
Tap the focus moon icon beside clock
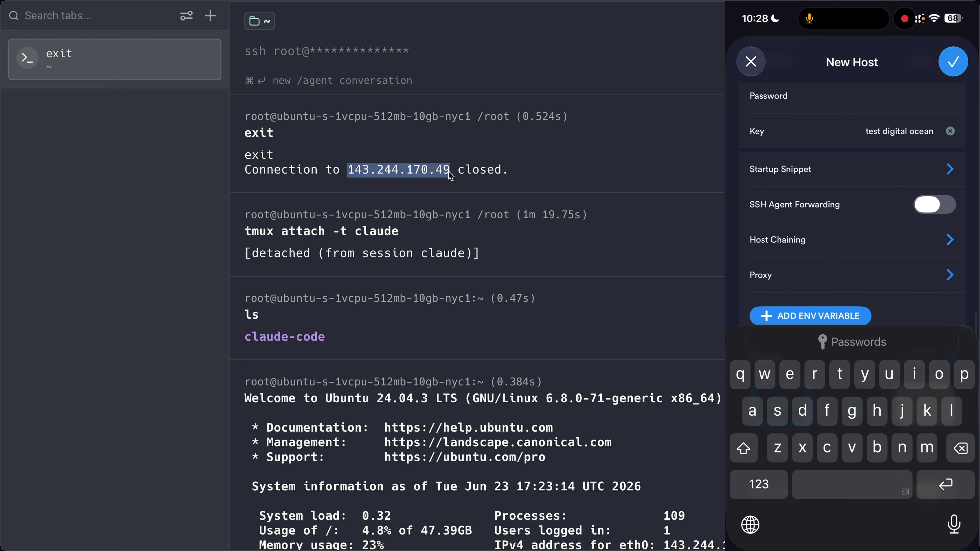(775, 18)
